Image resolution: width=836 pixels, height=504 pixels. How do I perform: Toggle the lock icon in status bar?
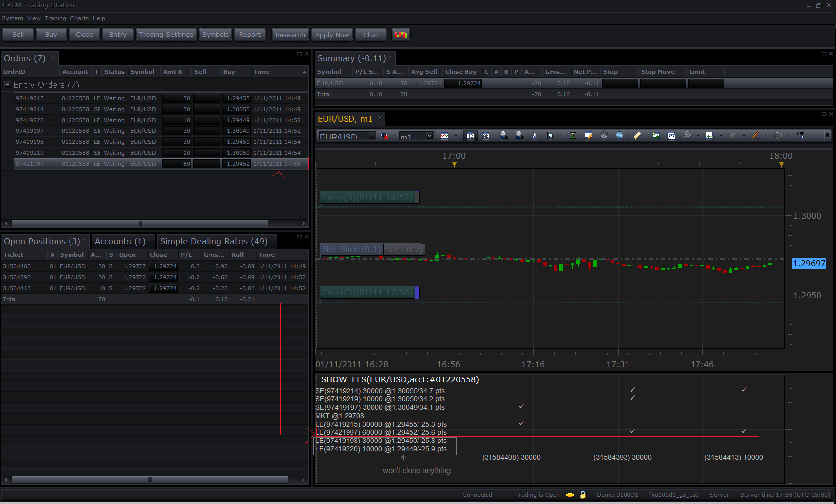click(x=583, y=495)
